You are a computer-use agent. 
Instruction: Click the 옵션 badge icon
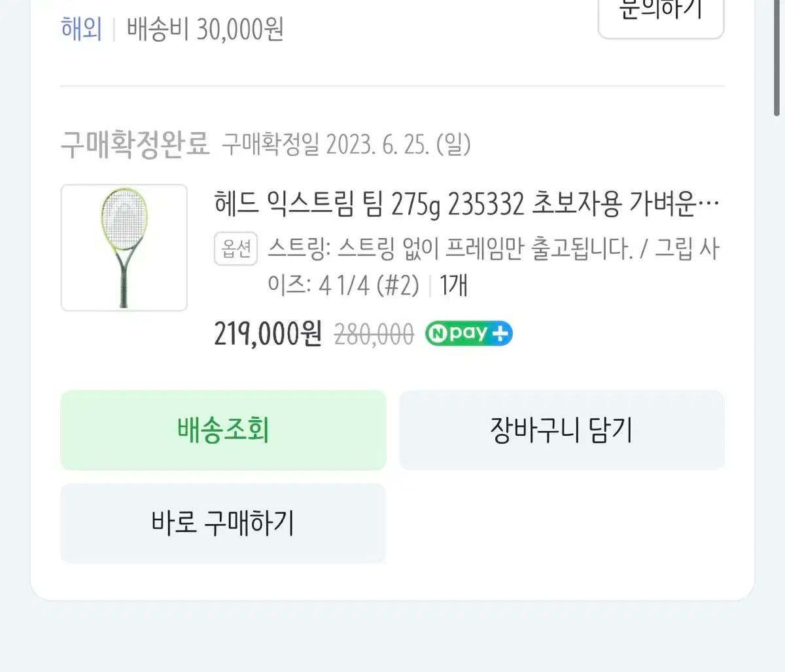pos(235,249)
